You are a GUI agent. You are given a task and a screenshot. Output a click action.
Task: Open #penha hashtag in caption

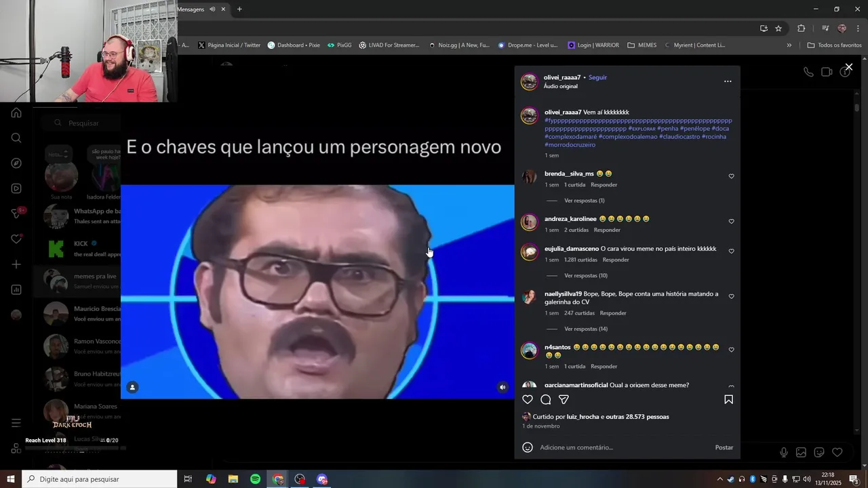click(667, 129)
